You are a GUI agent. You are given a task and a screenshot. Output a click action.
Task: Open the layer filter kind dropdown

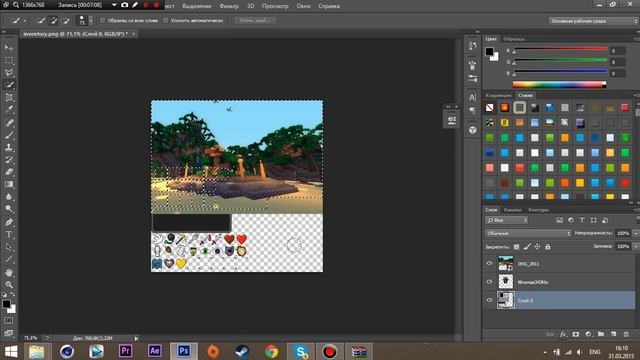[507, 220]
